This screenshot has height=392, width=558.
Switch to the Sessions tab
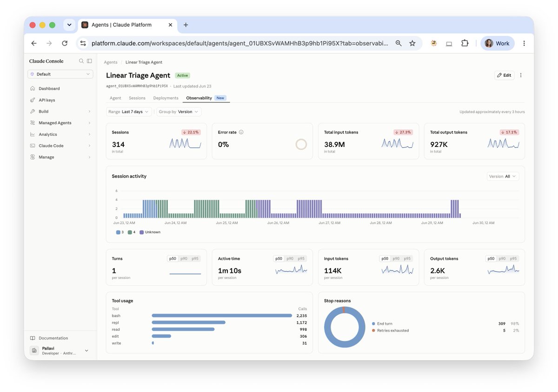click(x=137, y=98)
